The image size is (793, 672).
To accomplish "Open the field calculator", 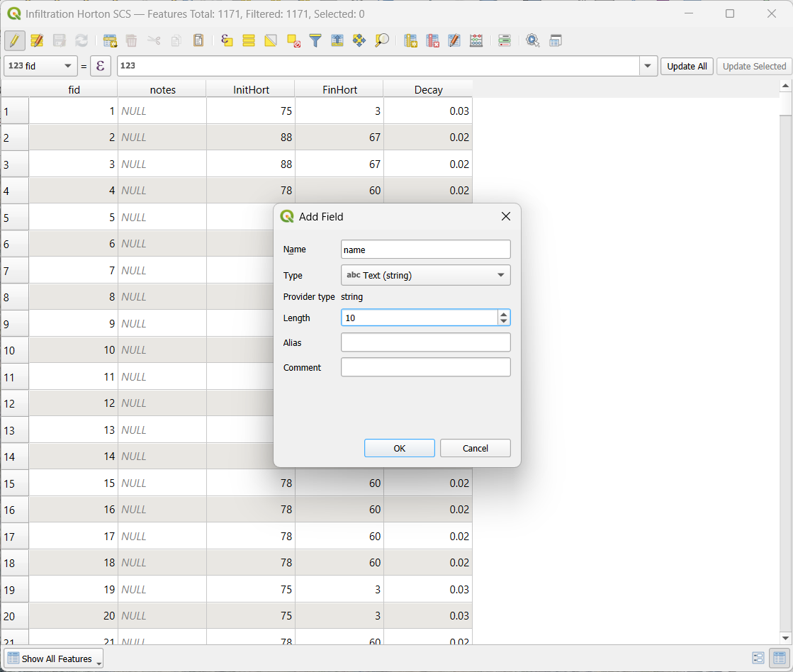I will tap(476, 40).
